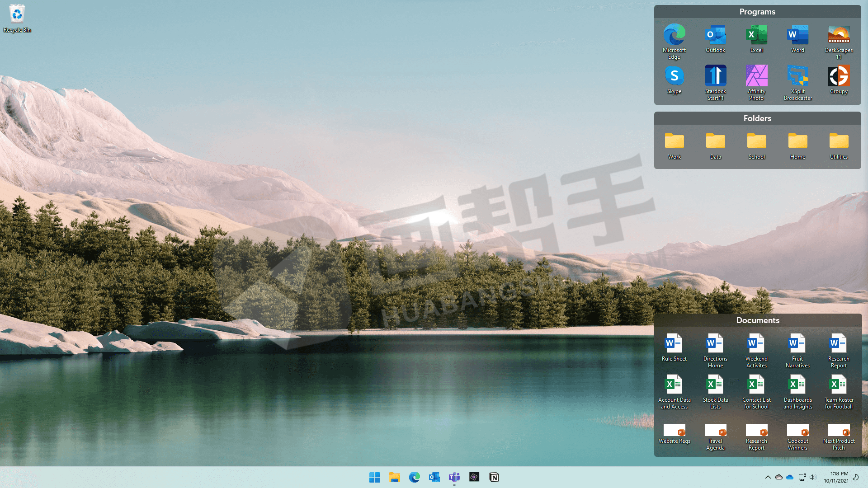Open Microsoft Edge from the taskbar
Viewport: 868px width, 488px height.
pyautogui.click(x=414, y=477)
